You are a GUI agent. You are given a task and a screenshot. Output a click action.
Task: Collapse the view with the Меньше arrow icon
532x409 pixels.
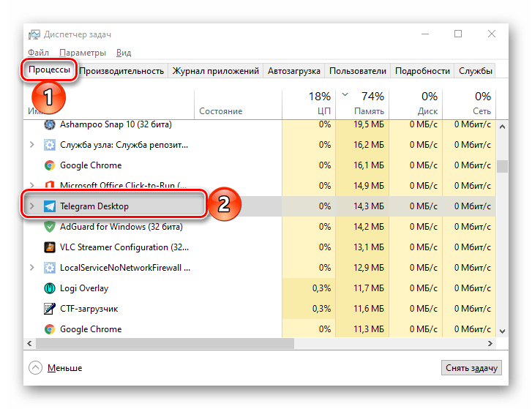tap(35, 367)
